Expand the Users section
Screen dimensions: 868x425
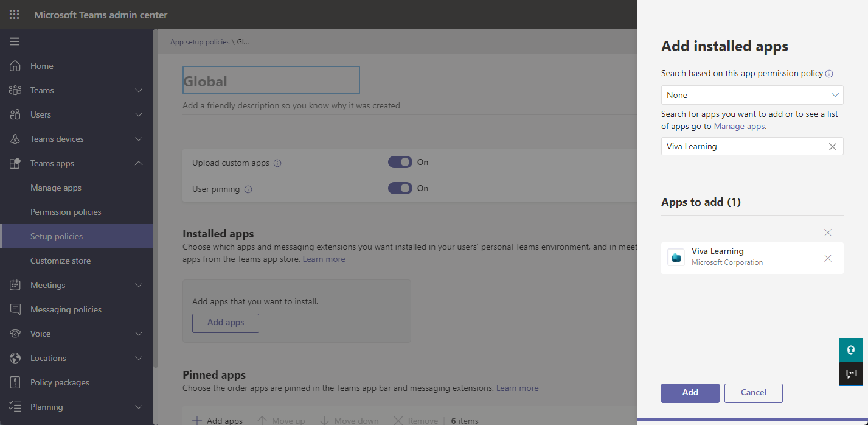pyautogui.click(x=40, y=114)
